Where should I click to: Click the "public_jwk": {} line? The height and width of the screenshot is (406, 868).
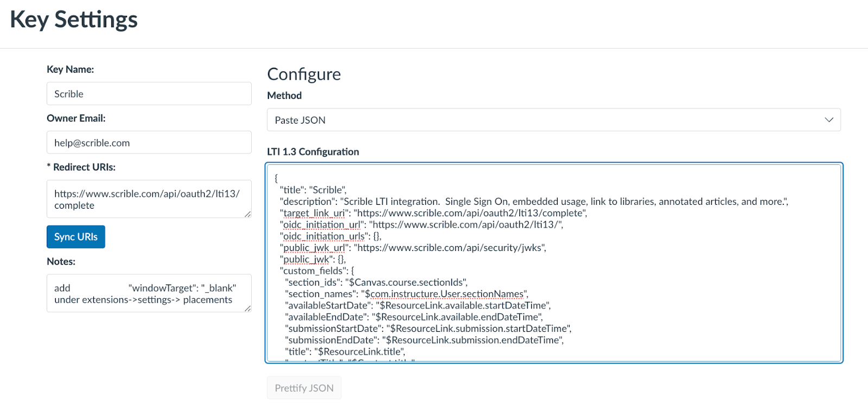[312, 259]
